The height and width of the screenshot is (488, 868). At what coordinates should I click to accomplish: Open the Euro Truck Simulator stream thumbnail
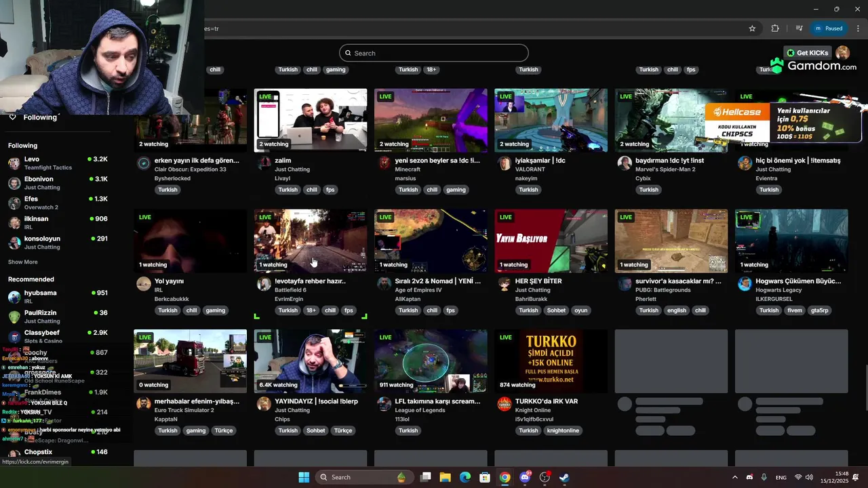(191, 361)
